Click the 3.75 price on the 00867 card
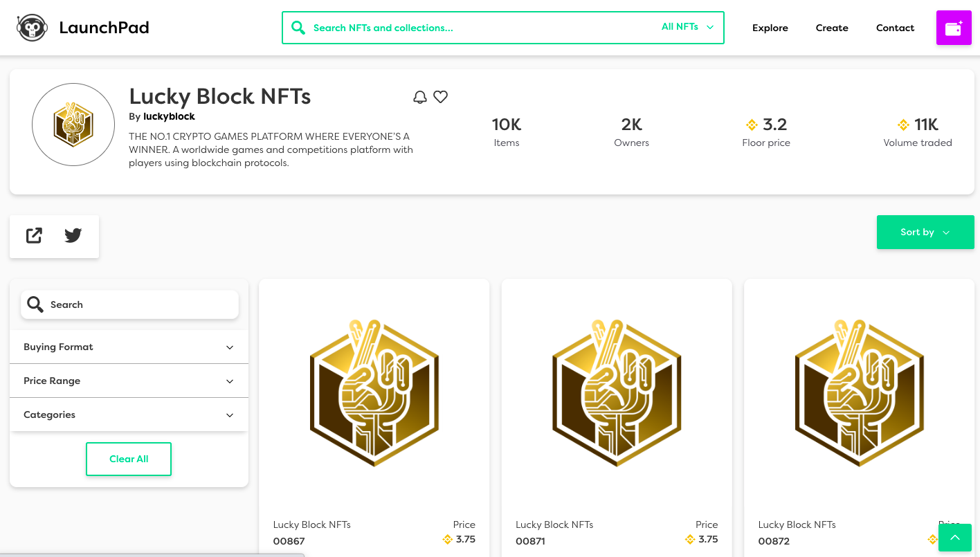The height and width of the screenshot is (557, 980). pos(466,539)
